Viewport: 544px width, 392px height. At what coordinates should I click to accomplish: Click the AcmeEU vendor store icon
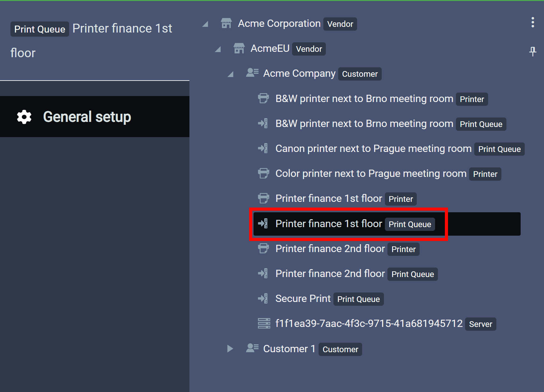tap(239, 48)
